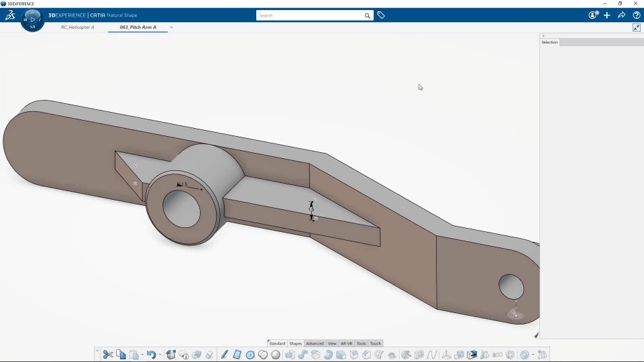Click the sphere shape tool
Viewport: 644px width, 362px height.
[x=276, y=355]
